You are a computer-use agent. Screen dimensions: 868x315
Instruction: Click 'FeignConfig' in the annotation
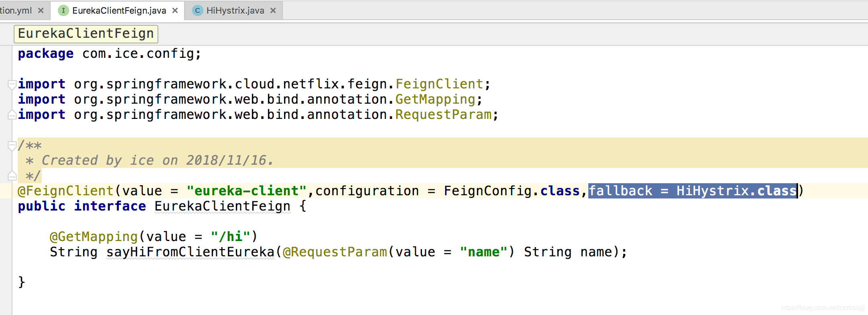click(x=487, y=191)
